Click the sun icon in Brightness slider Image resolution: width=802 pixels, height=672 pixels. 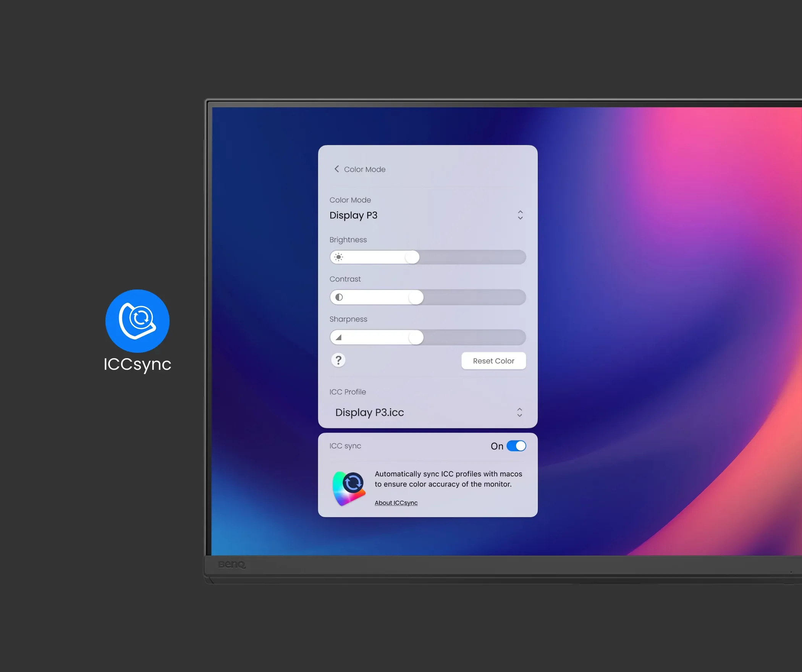[x=338, y=257]
